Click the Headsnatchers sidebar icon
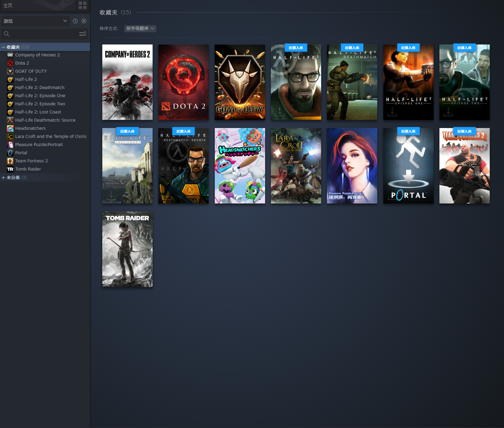Image resolution: width=504 pixels, height=428 pixels. [x=10, y=128]
